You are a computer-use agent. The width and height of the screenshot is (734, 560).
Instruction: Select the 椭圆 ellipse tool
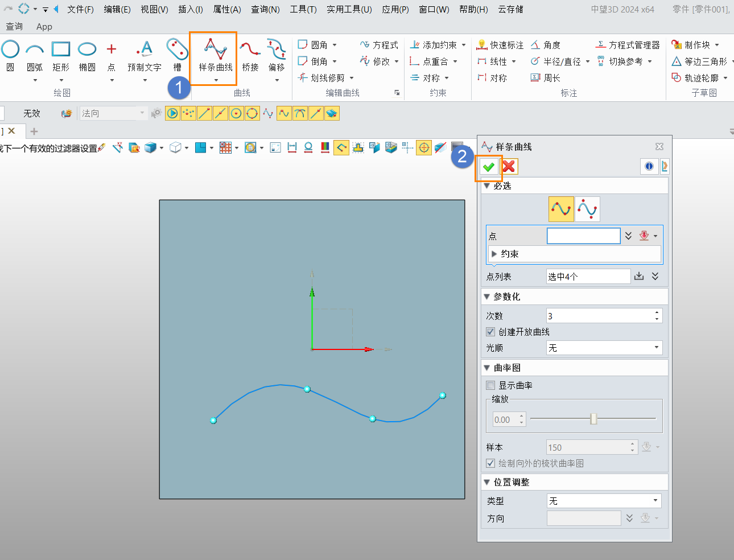point(87,56)
